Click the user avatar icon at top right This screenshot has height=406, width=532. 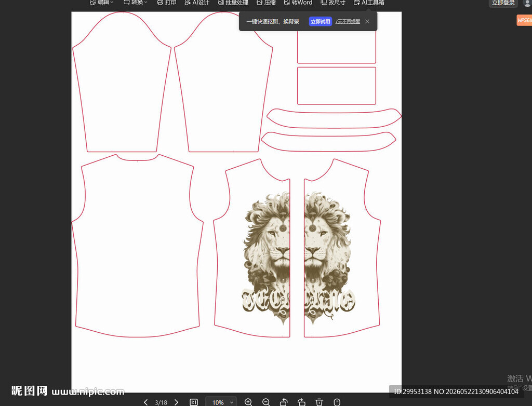coord(528,3)
